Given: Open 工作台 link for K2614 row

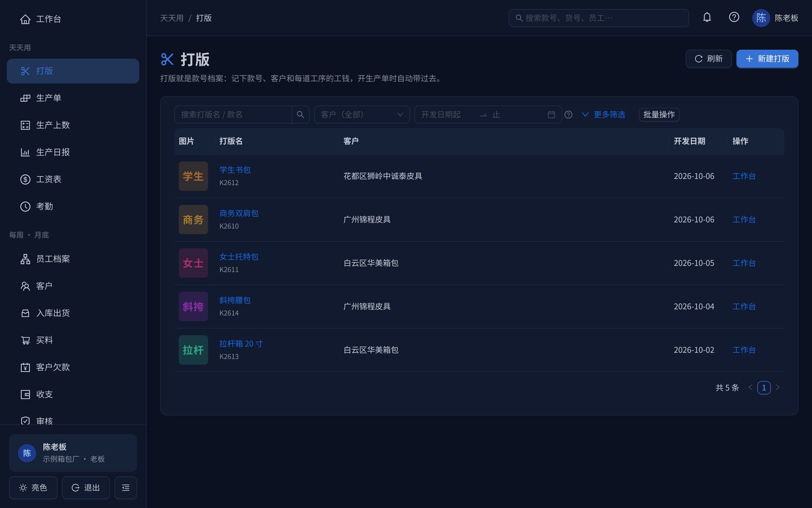Looking at the screenshot, I should (x=744, y=307).
